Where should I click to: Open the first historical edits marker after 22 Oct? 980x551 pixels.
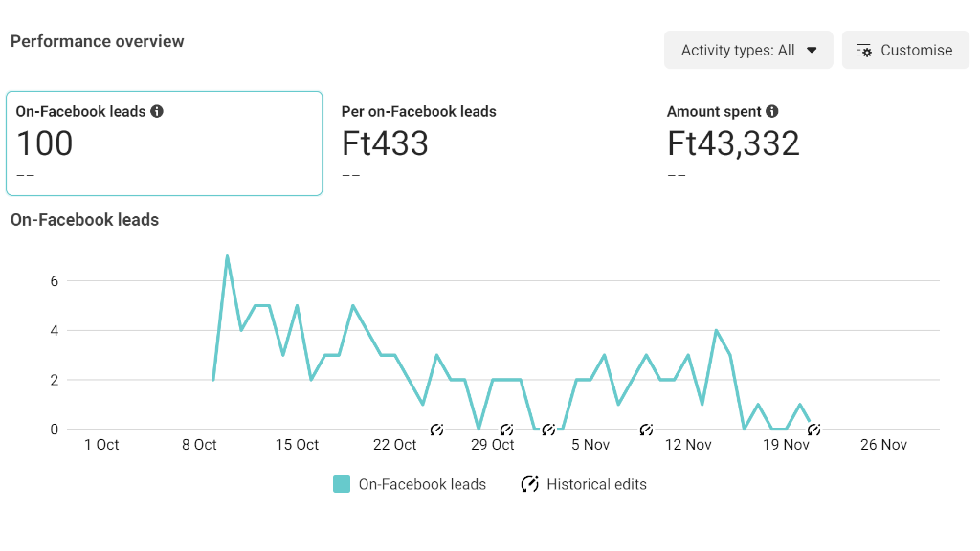(436, 430)
